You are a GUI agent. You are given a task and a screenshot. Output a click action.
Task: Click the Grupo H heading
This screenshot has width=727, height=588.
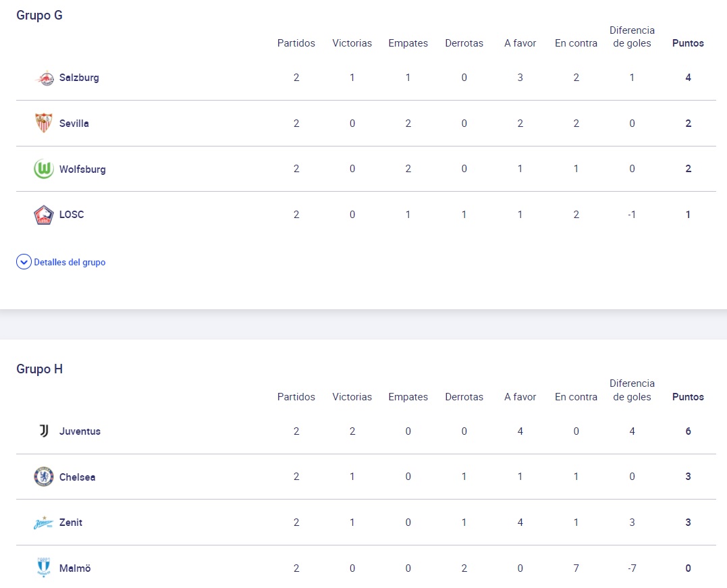[39, 369]
